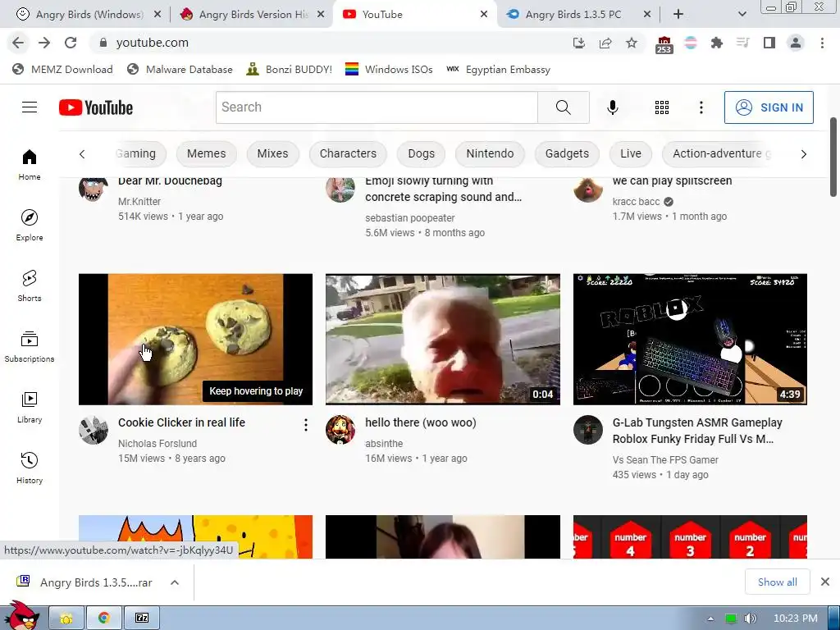Expand the tab search dropdown chevron
Screen dimensions: 840x630
742,15
